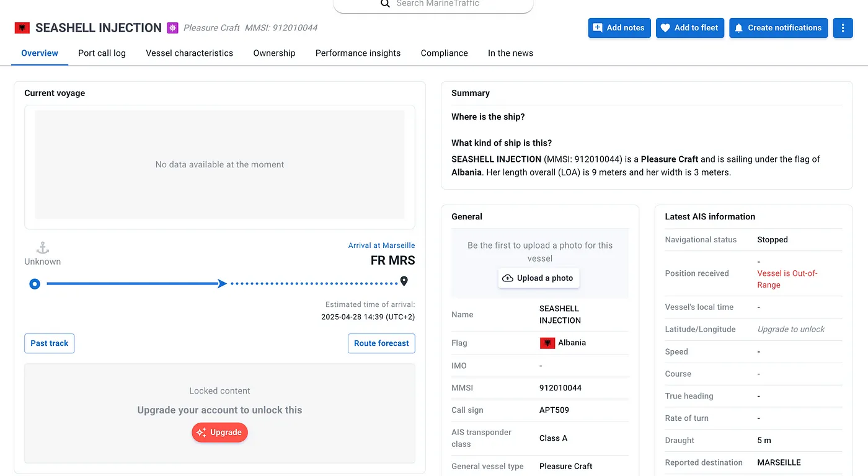Click the voyage origin circle marker
868x476 pixels.
tap(35, 284)
